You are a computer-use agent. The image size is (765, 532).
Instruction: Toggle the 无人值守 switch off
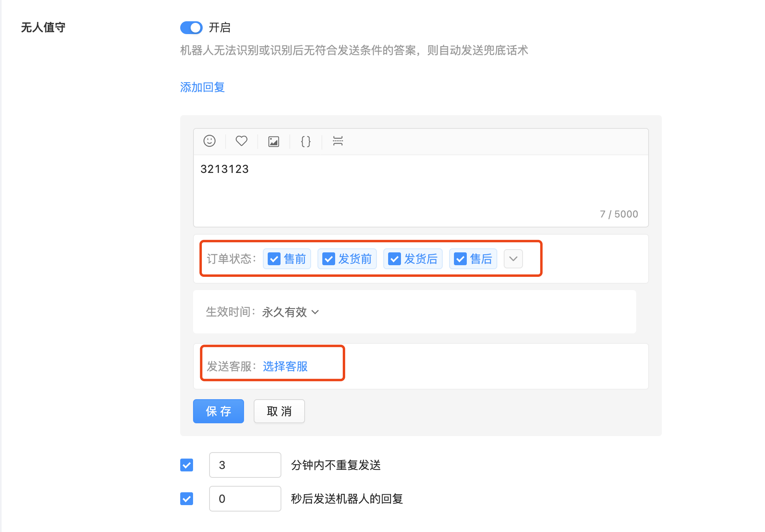coord(191,28)
